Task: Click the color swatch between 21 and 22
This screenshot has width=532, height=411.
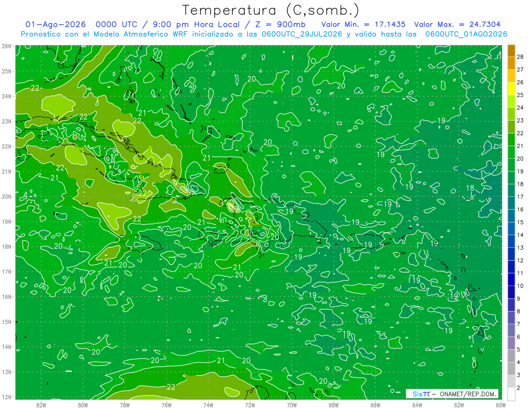Action: click(511, 140)
